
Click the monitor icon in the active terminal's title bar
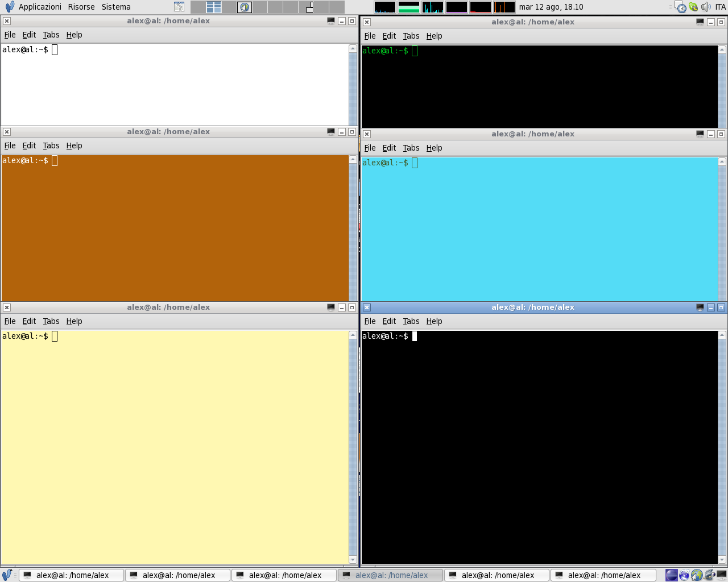700,307
